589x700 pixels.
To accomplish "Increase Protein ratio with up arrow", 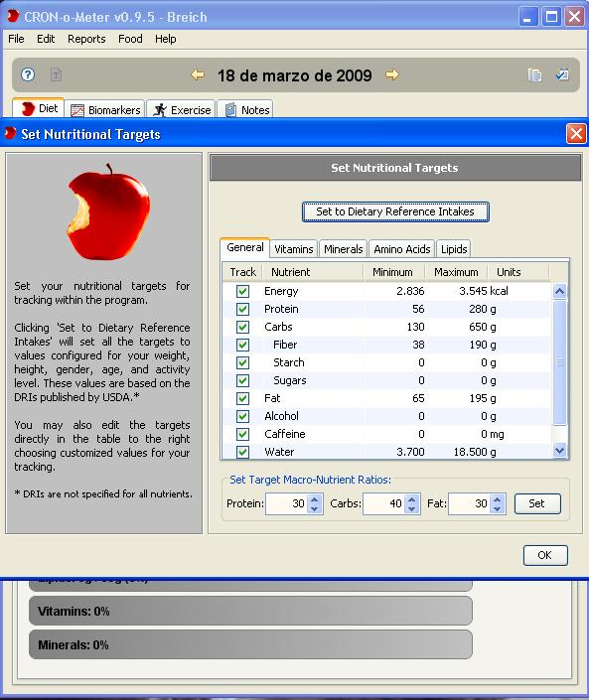I will tap(315, 499).
